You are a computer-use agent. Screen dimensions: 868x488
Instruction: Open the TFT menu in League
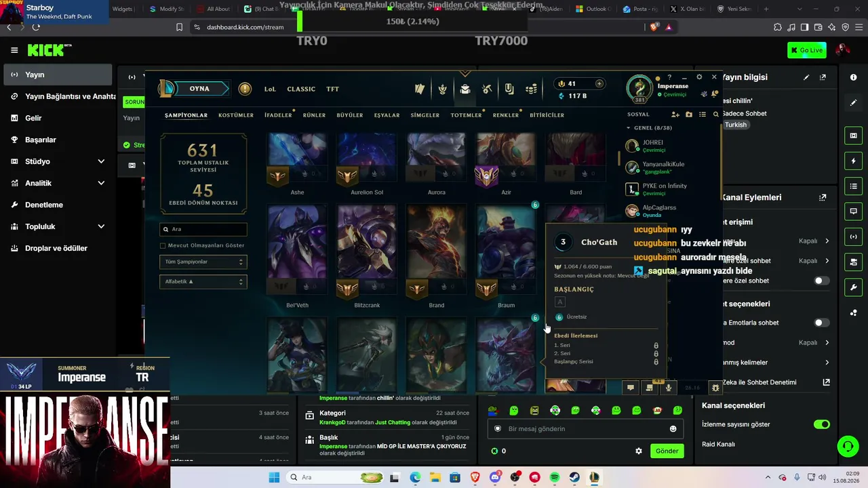pyautogui.click(x=332, y=89)
